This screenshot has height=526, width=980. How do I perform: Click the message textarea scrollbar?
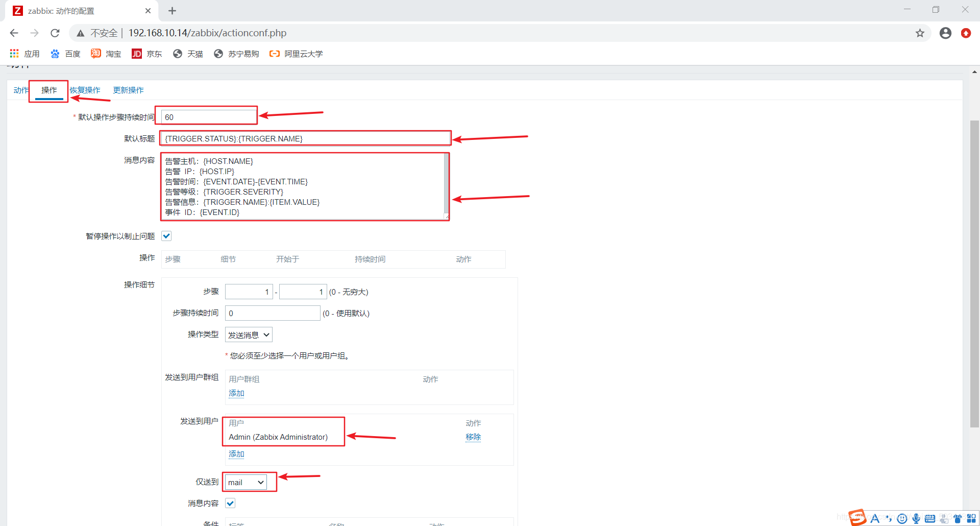(x=446, y=184)
